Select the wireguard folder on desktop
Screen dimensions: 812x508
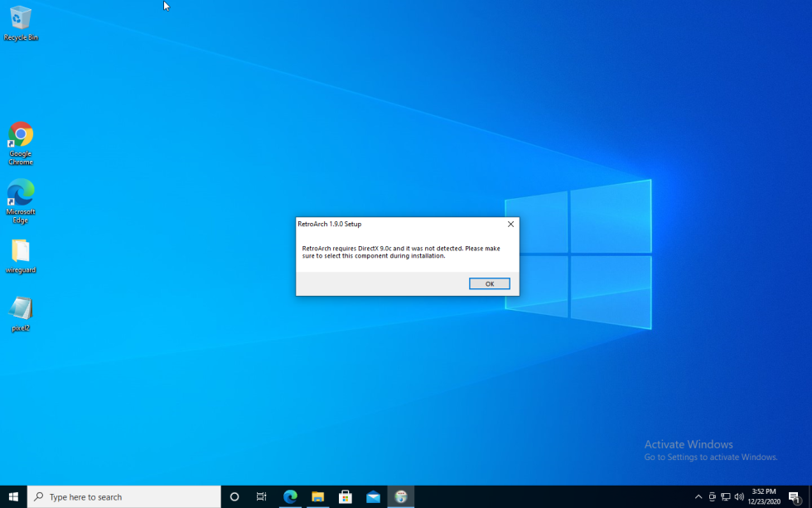21,255
